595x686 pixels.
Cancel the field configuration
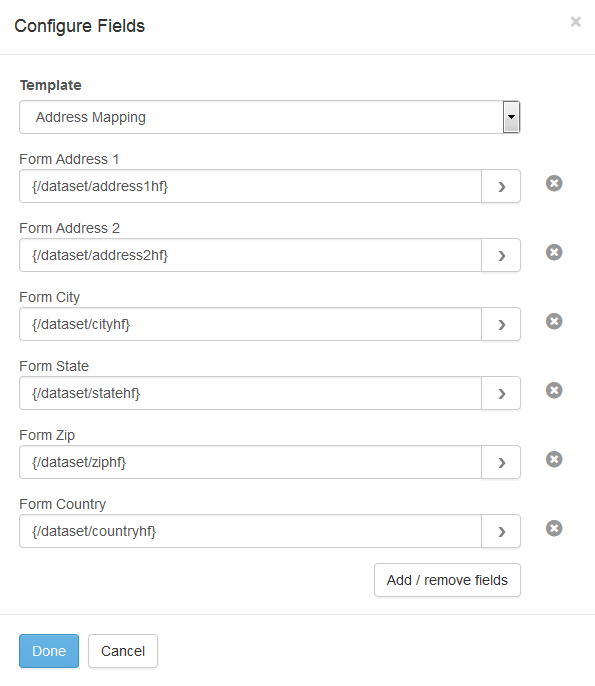123,651
